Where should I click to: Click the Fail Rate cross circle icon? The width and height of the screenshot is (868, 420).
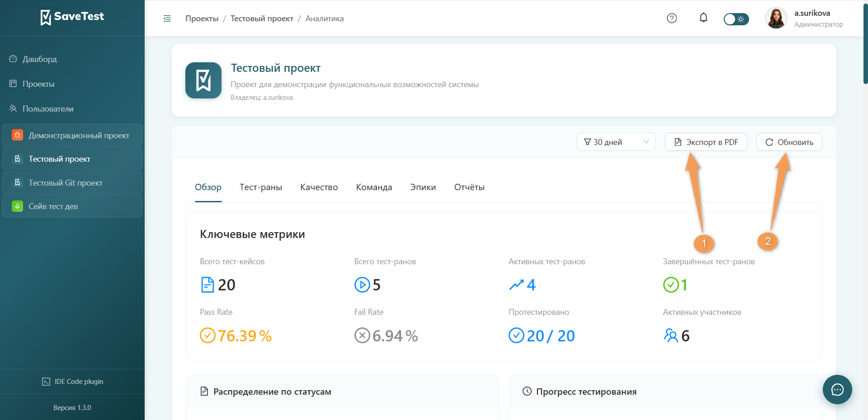pyautogui.click(x=362, y=336)
